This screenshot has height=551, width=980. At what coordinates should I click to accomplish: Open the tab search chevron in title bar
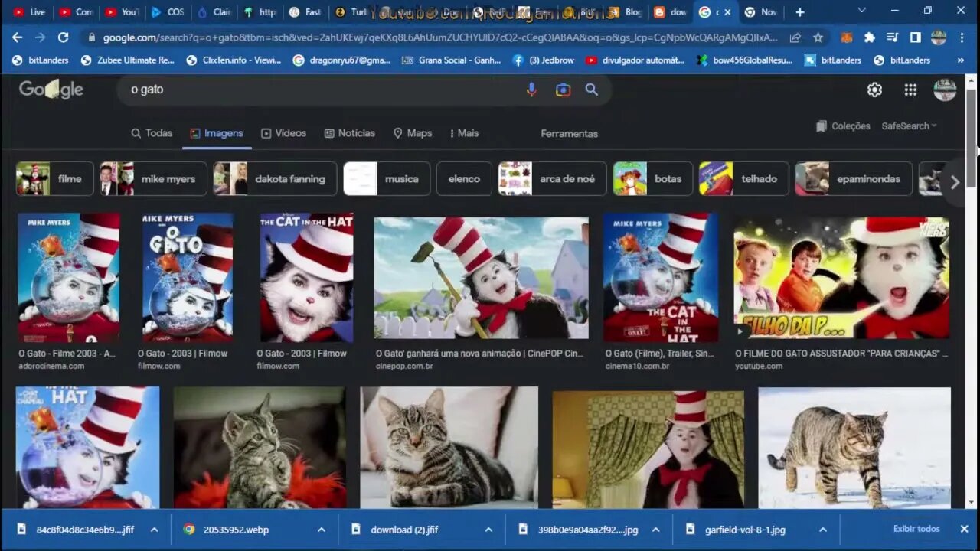(862, 11)
